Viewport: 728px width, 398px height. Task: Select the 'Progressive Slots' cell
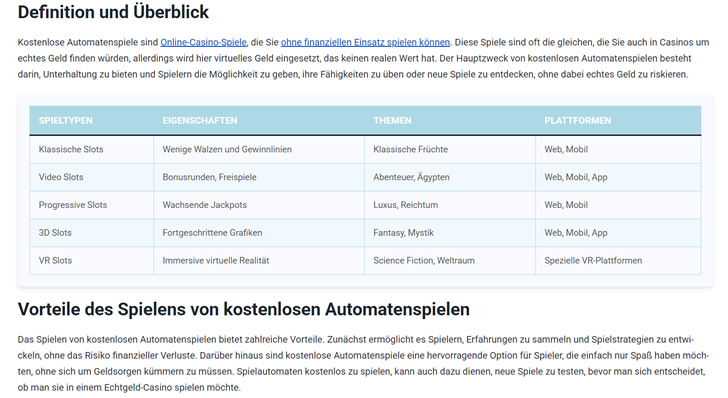[91, 205]
